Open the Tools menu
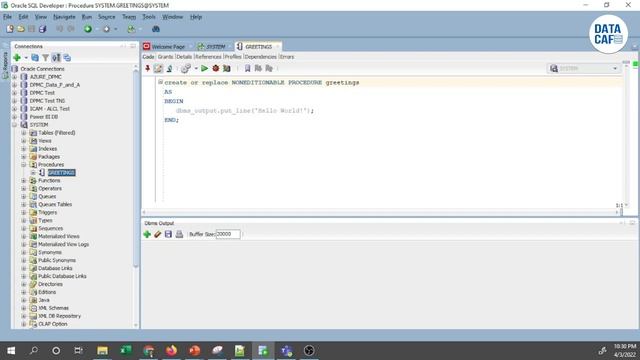 coord(149,17)
